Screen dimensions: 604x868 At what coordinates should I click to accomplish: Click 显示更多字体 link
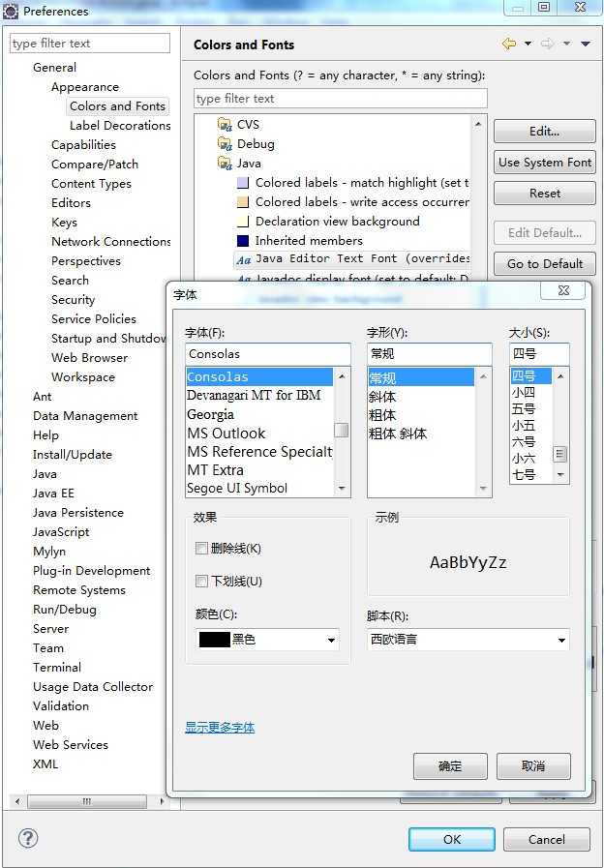pyautogui.click(x=220, y=728)
